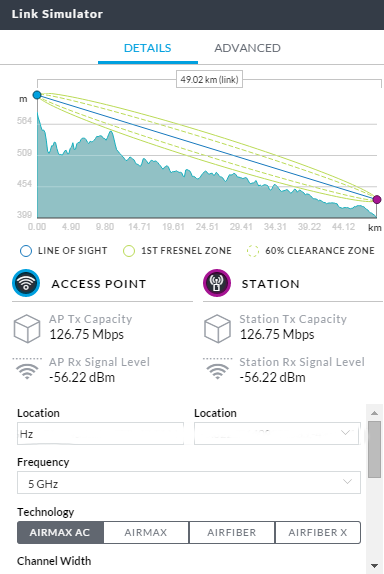Click the Access Point Location input field

tap(100, 433)
